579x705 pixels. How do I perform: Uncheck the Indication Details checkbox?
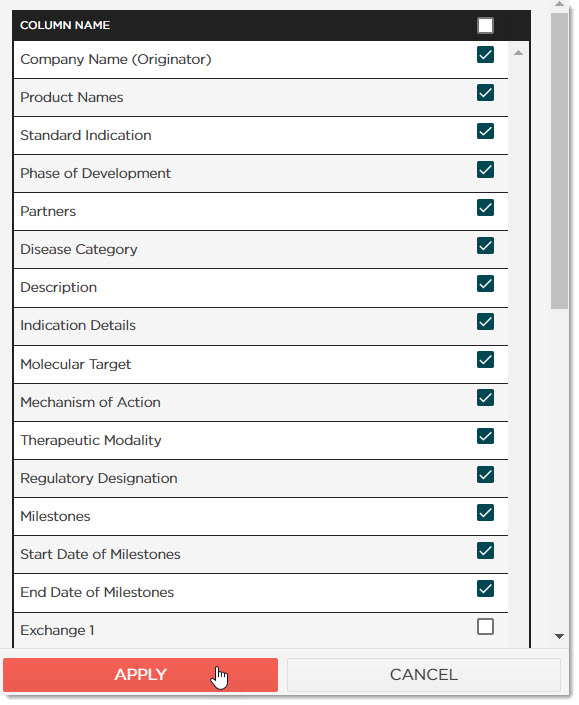click(485, 321)
